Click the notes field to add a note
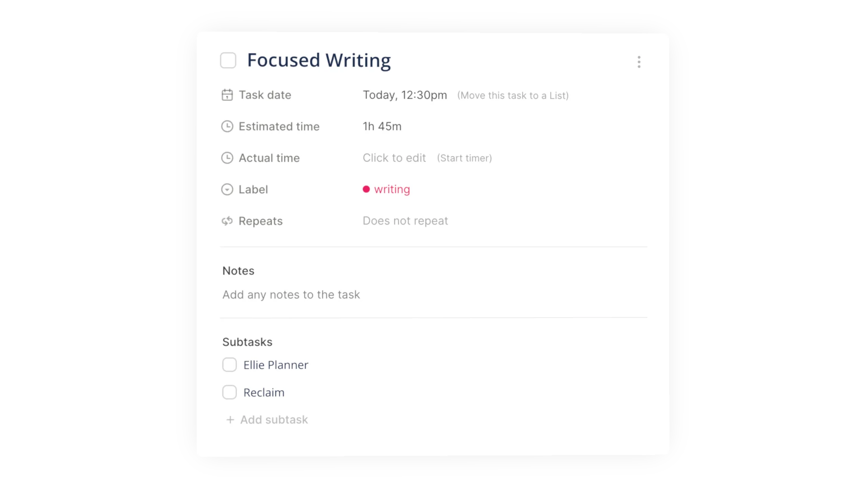Viewport: 868px width, 488px height. point(291,295)
